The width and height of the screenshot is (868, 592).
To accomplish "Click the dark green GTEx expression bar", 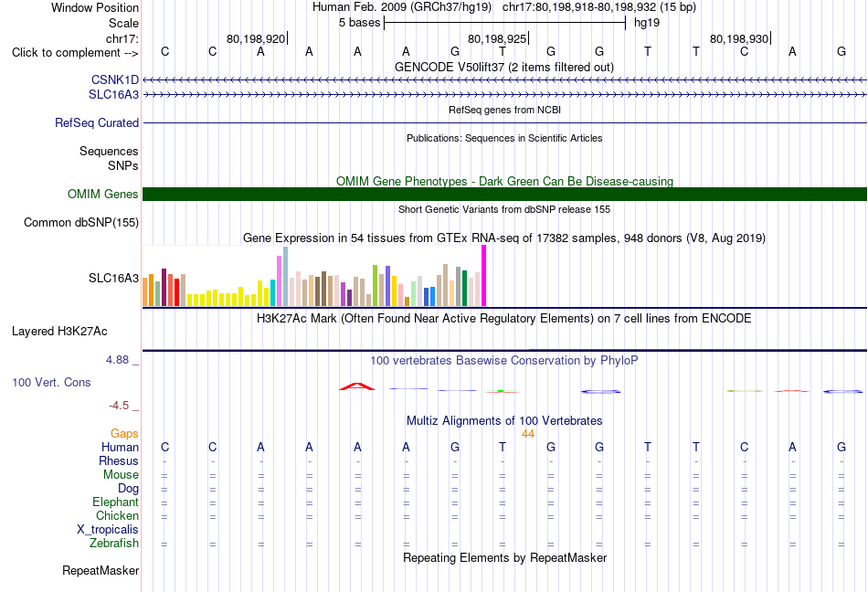I will pyautogui.click(x=464, y=289).
